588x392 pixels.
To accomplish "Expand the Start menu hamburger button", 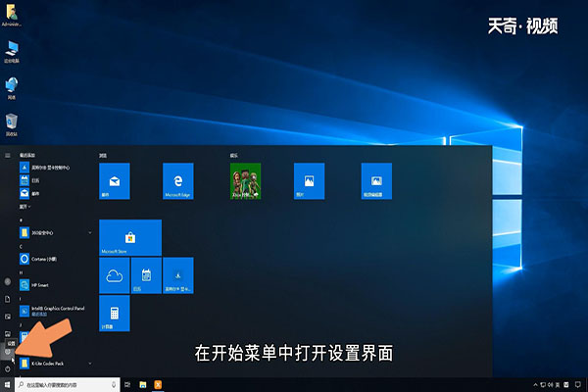I will click(x=8, y=155).
